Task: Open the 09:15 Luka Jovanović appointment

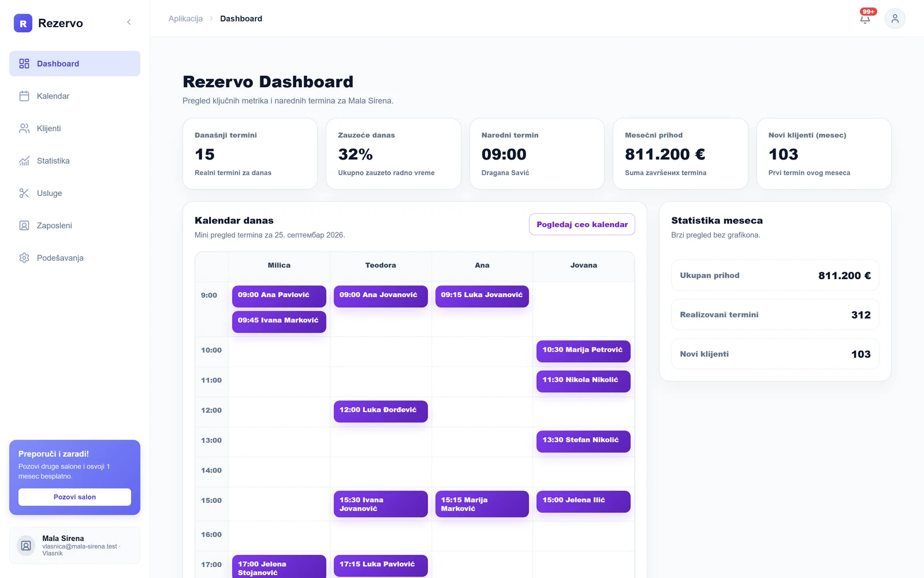Action: [482, 296]
